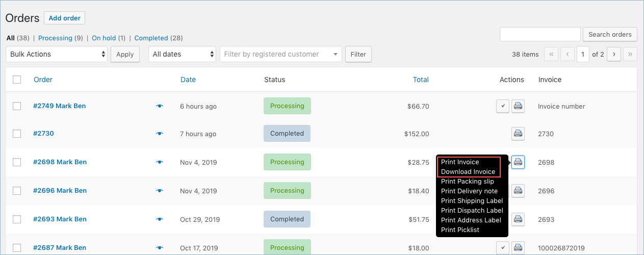Open order #2730

pos(43,134)
